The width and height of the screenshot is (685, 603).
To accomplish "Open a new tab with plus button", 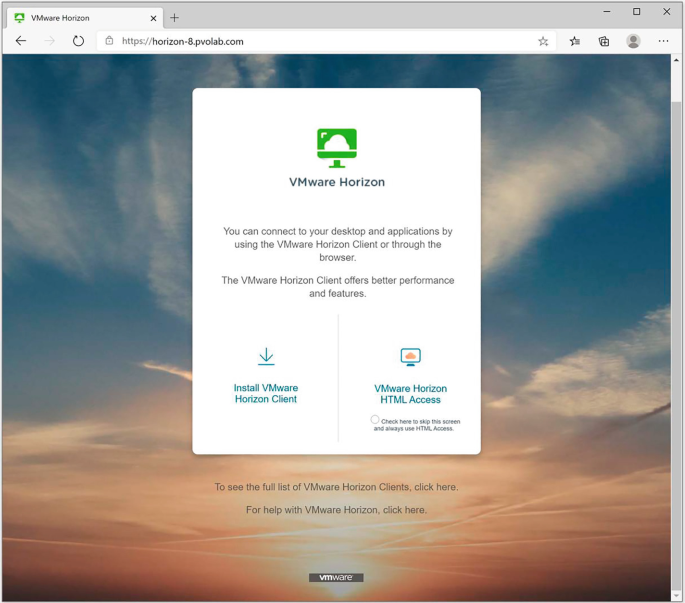I will pyautogui.click(x=174, y=18).
